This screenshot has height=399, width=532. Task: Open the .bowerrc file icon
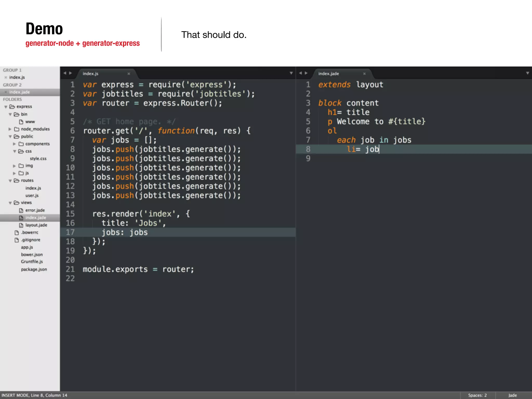pos(17,233)
